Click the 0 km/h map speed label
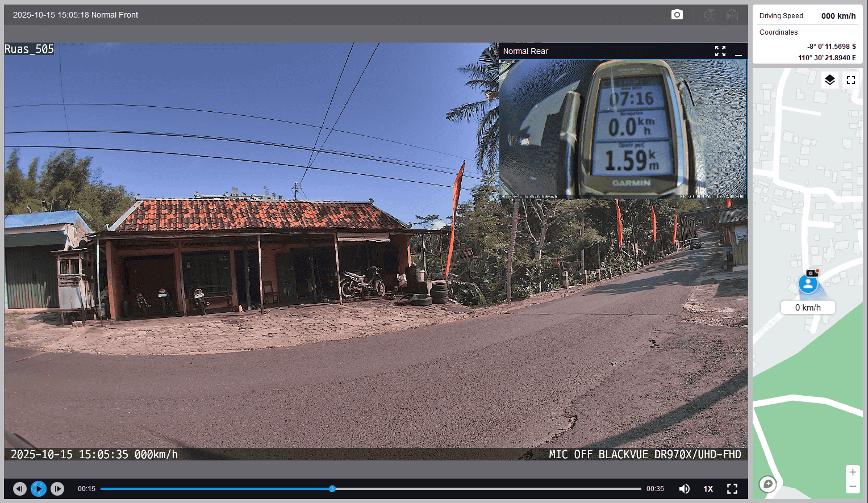Screen dimensions: 868x503 point(808,308)
